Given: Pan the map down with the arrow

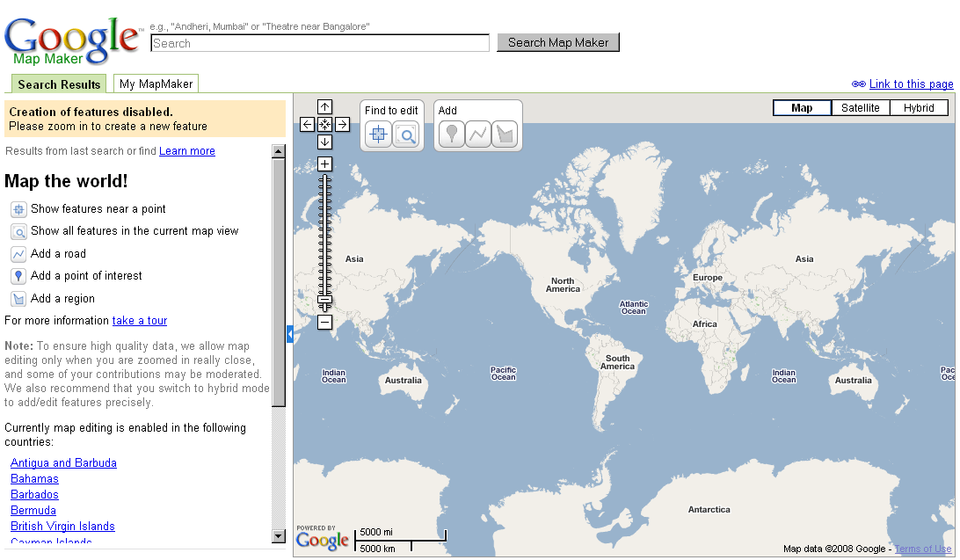Looking at the screenshot, I should pos(324,142).
